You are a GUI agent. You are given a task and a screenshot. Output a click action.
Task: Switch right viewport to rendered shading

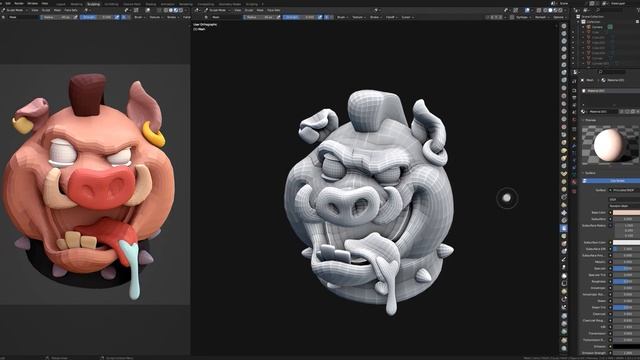tap(560, 10)
